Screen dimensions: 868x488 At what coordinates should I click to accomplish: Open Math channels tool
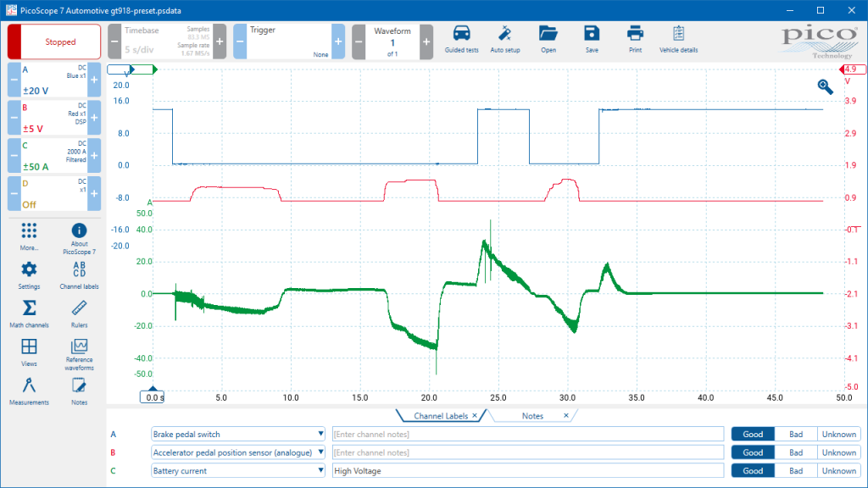[x=29, y=312]
